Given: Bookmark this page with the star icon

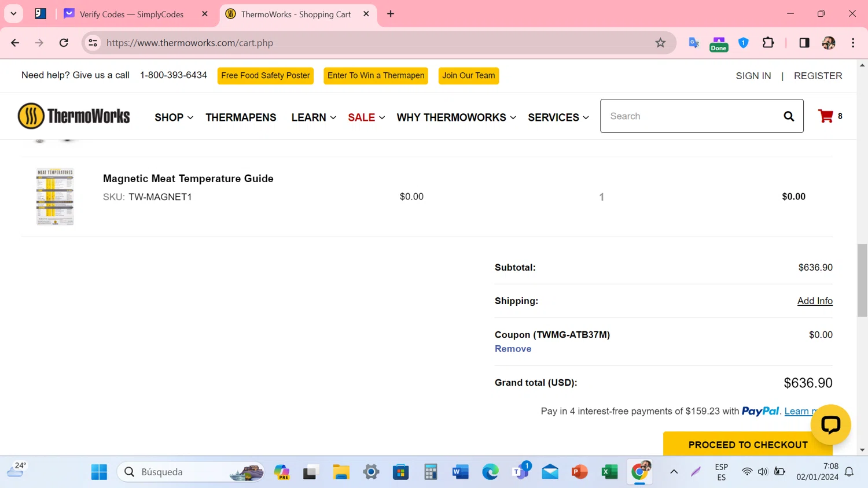Looking at the screenshot, I should 660,43.
